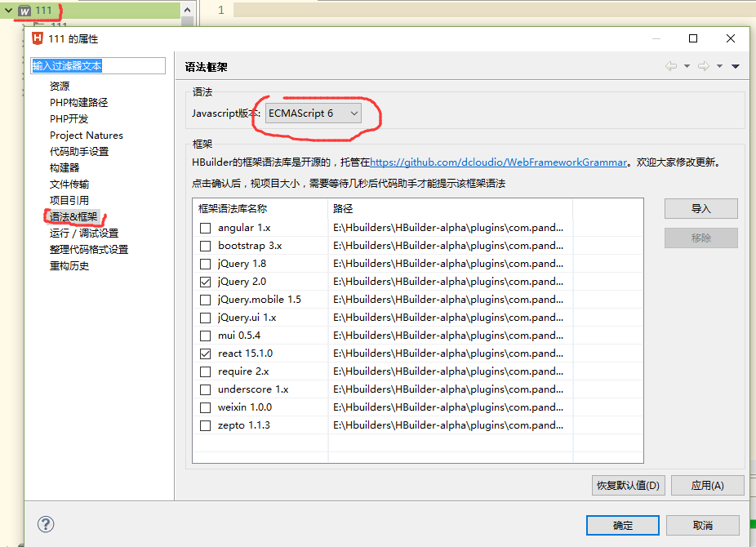This screenshot has height=547, width=756.
Task: Check the jQuery 1.8 framework box
Action: 206,264
